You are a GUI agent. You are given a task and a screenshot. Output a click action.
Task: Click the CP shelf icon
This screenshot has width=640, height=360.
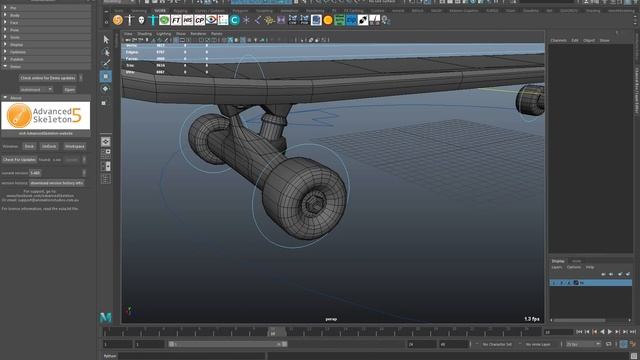(x=200, y=20)
